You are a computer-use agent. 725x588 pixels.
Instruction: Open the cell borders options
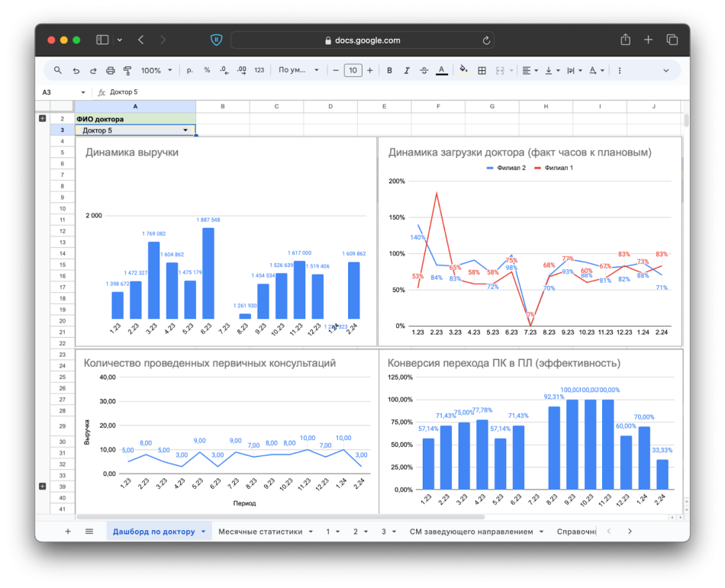[482, 70]
